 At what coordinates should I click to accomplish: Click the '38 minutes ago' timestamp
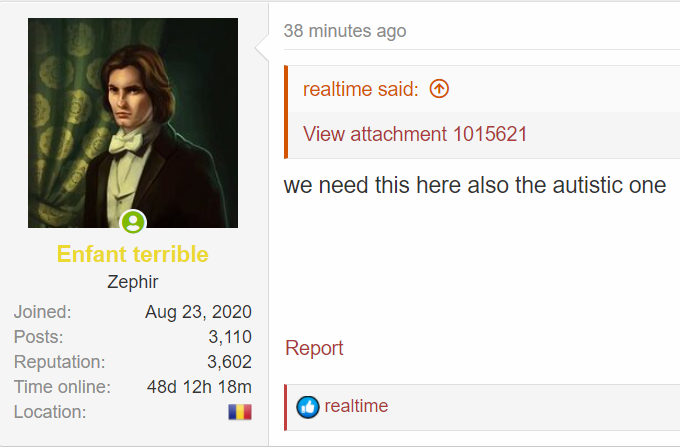coord(345,31)
